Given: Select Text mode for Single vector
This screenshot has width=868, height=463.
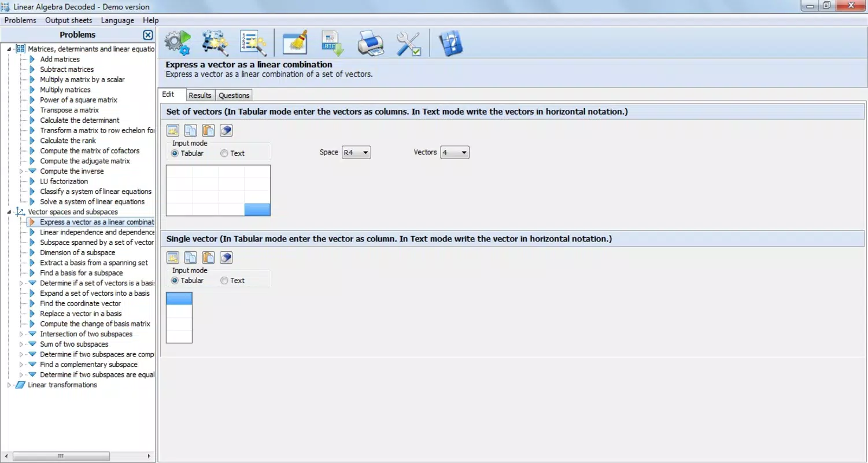Looking at the screenshot, I should 232,281.
